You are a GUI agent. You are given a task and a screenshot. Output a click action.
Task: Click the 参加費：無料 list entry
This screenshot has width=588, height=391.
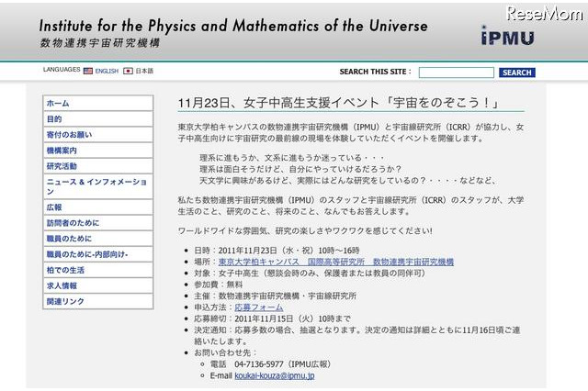tap(219, 285)
